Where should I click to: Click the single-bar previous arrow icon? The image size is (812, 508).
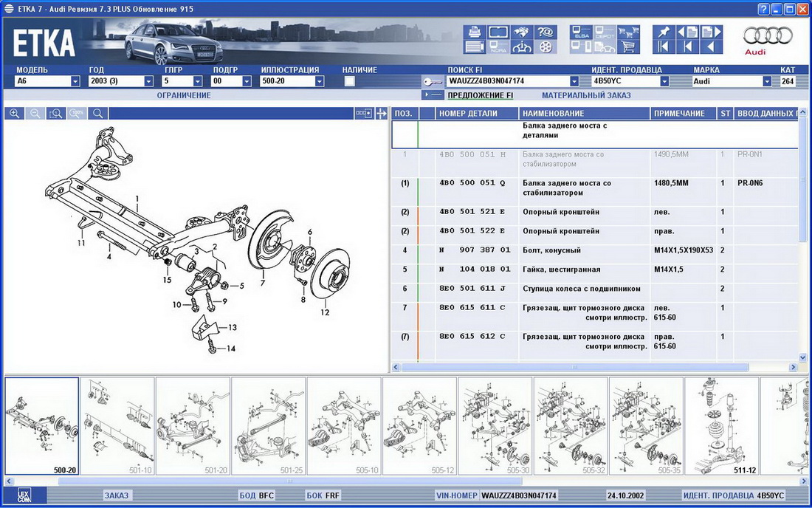pyautogui.click(x=687, y=47)
